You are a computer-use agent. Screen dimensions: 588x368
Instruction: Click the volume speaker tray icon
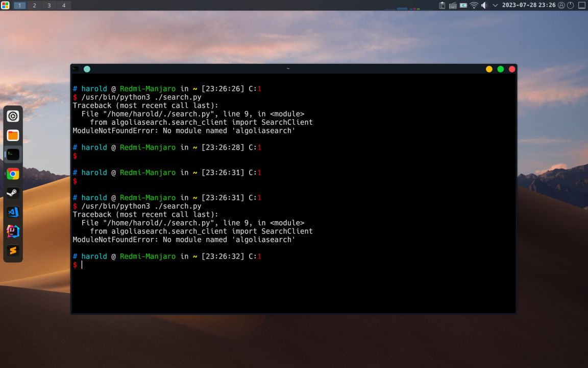[x=484, y=5]
